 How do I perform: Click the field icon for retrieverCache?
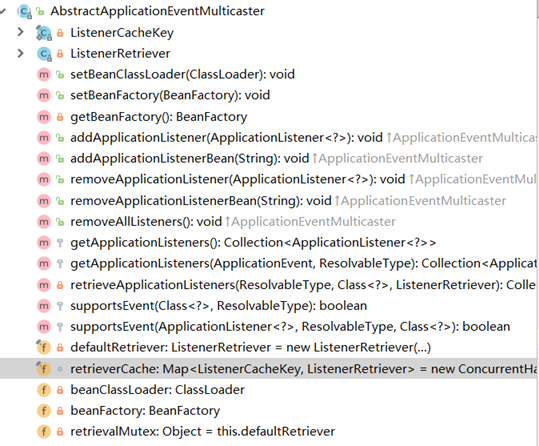coord(44,369)
